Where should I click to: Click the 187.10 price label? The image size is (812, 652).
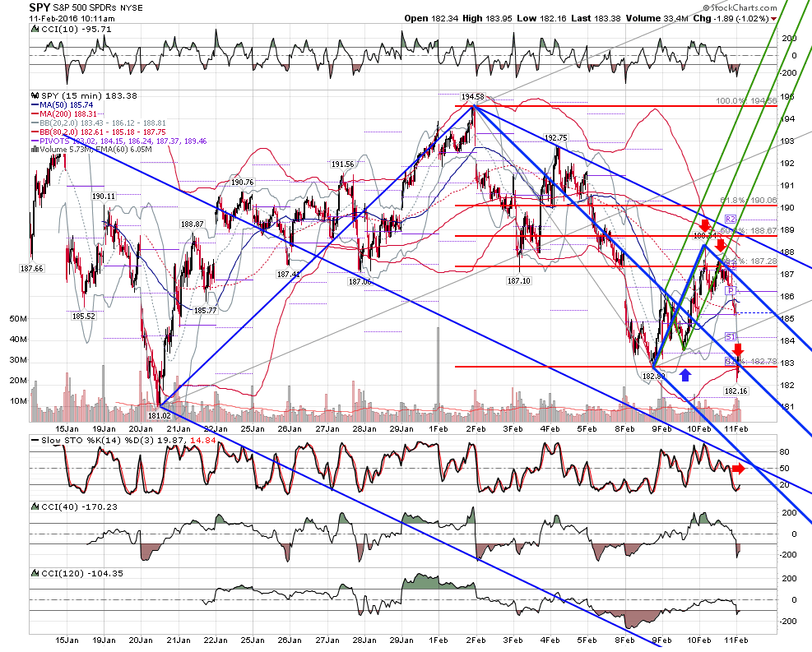(519, 280)
